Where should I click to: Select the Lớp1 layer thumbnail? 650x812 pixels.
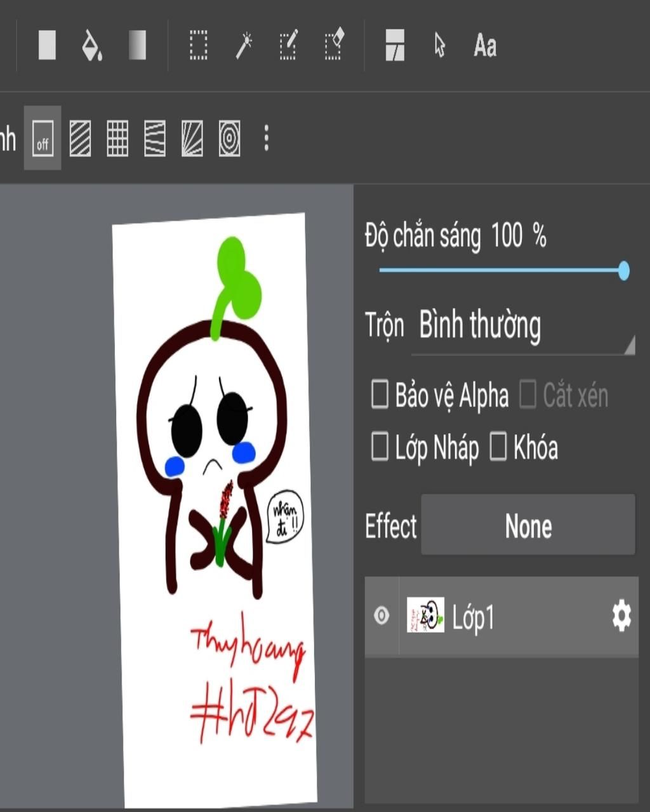425,615
